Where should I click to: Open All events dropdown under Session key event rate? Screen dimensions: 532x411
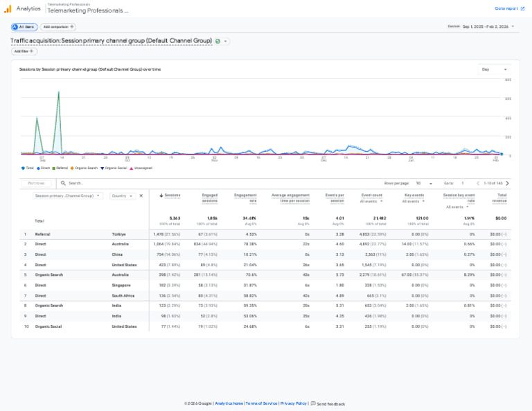[457, 207]
